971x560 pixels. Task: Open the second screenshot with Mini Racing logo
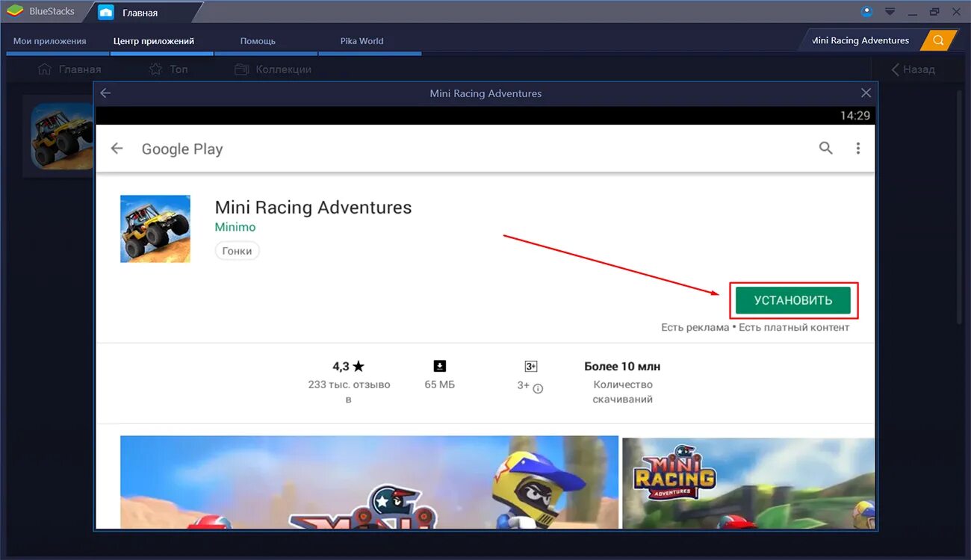coord(748,482)
